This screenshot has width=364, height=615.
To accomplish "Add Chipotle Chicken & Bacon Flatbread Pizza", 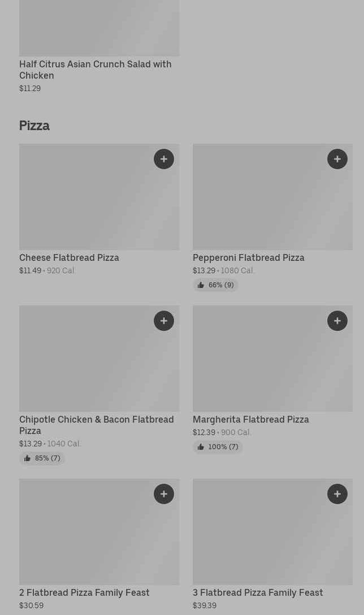I will point(164,321).
